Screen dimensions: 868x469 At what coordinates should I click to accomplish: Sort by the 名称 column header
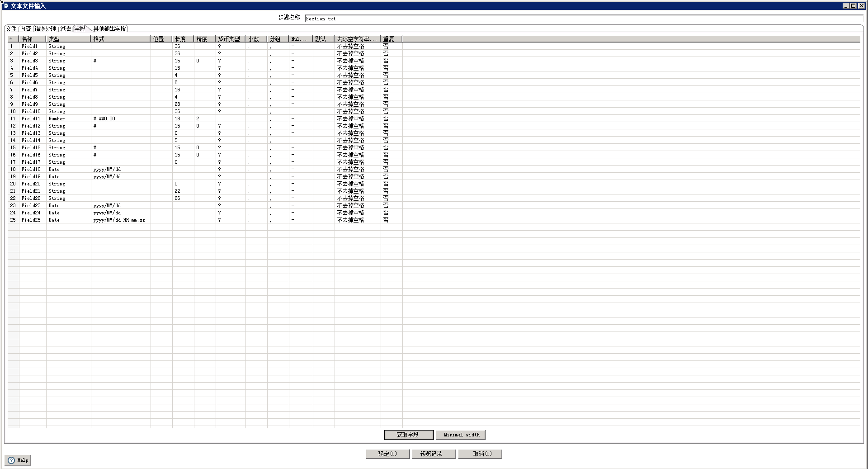pos(33,39)
